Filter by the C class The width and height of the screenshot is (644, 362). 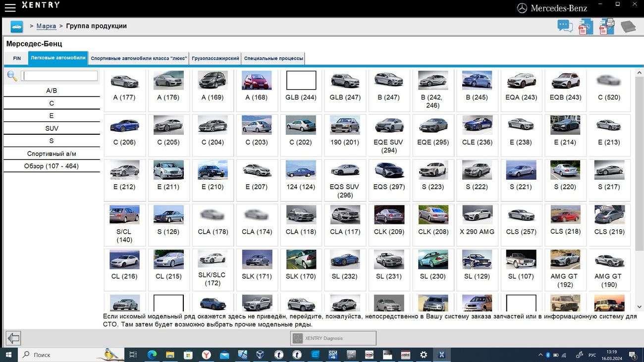52,103
